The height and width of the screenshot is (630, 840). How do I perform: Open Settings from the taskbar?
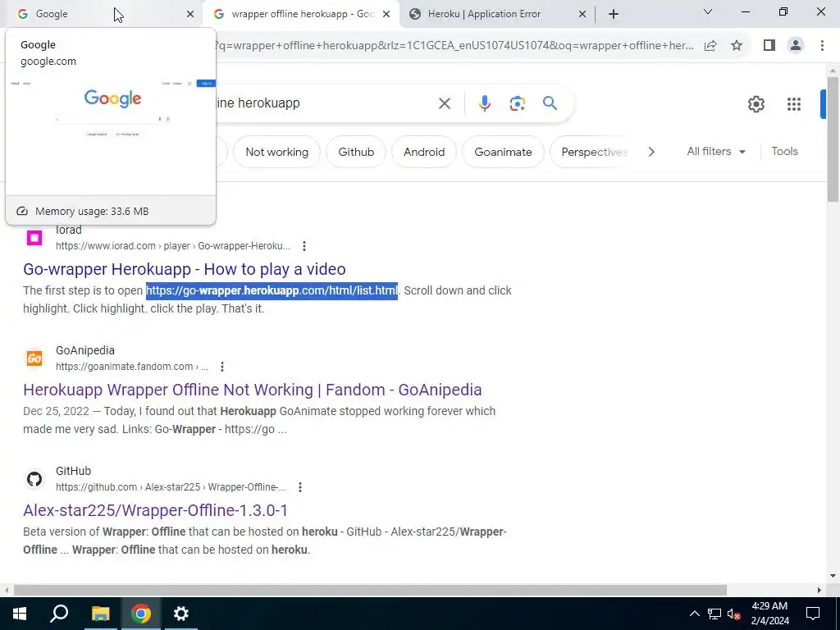181,614
